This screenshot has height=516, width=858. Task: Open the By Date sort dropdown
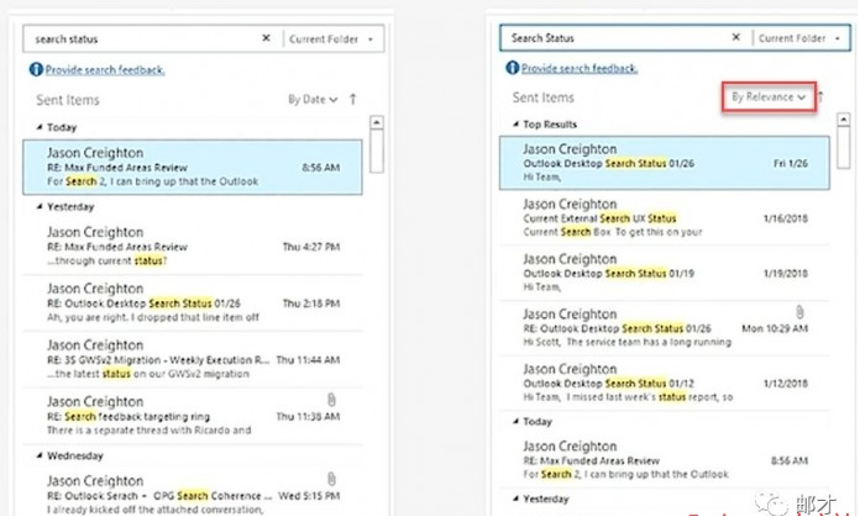(312, 99)
